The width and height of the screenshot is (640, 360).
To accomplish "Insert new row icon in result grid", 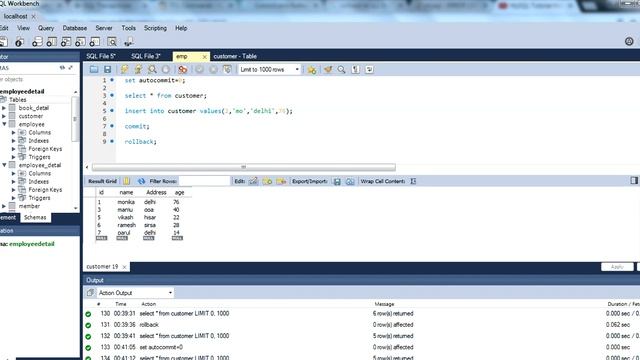I will [x=267, y=181].
